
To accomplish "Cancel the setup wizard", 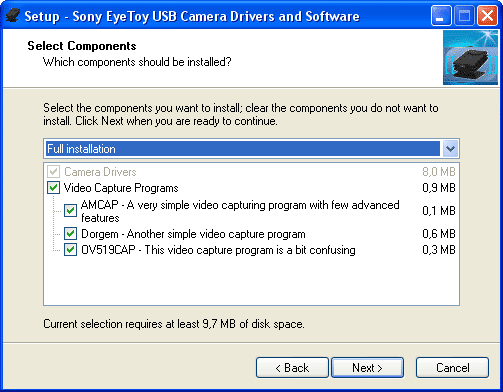I will point(452,368).
